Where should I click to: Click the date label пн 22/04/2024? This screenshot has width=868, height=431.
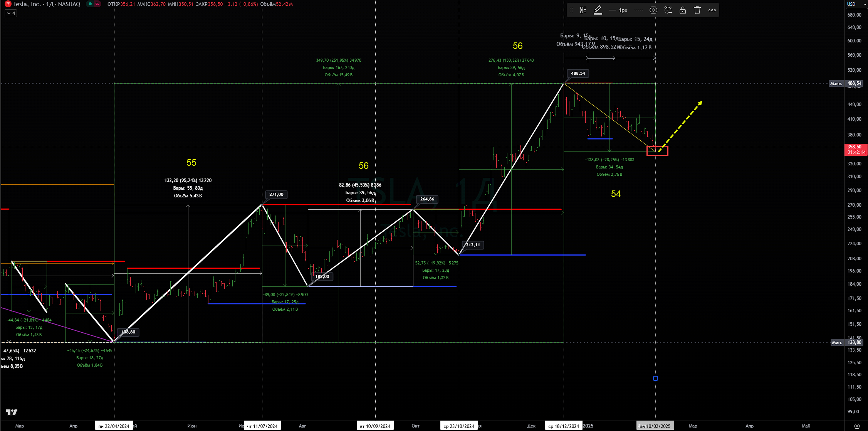point(114,426)
